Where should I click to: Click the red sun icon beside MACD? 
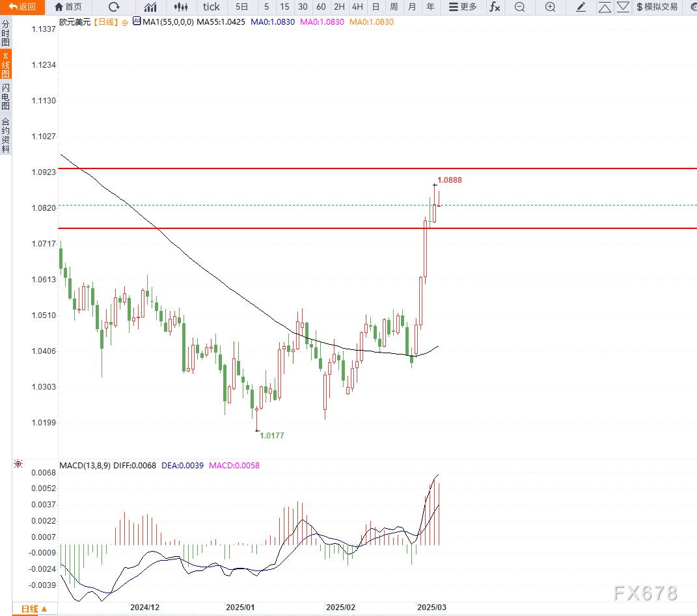pyautogui.click(x=18, y=464)
